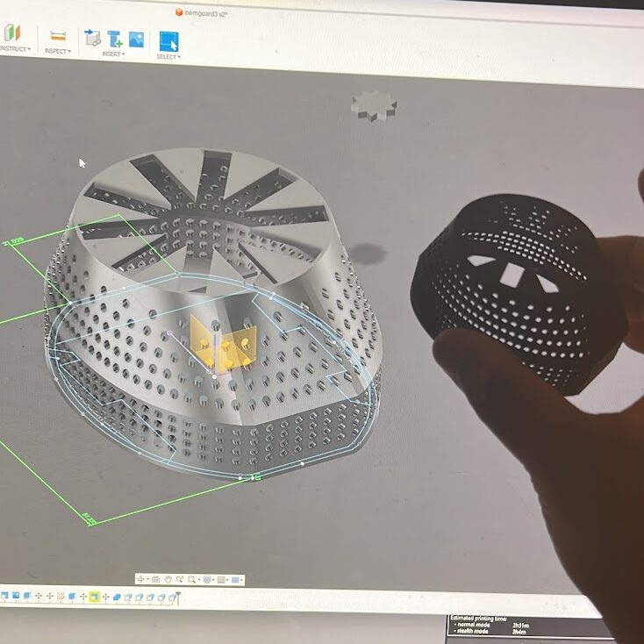Click the Construct plane icon in toolbar
The height and width of the screenshot is (644, 644).
11,33
